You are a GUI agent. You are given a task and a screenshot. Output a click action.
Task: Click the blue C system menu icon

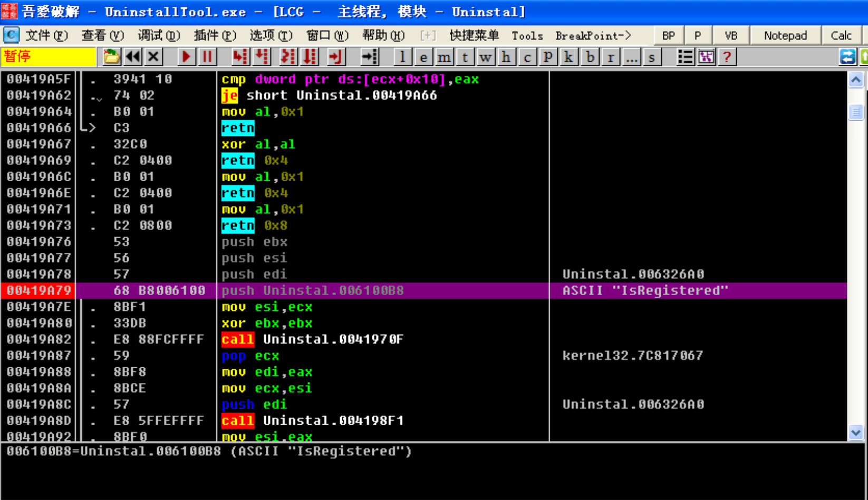coord(11,35)
